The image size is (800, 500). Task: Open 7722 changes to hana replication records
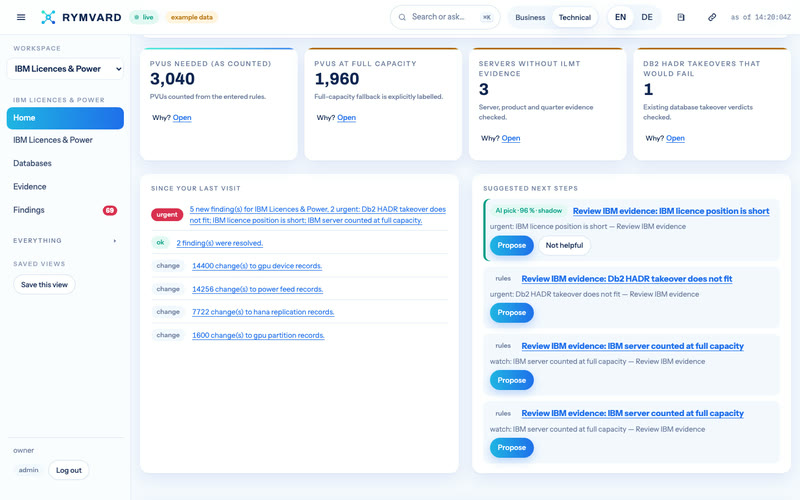click(x=263, y=312)
